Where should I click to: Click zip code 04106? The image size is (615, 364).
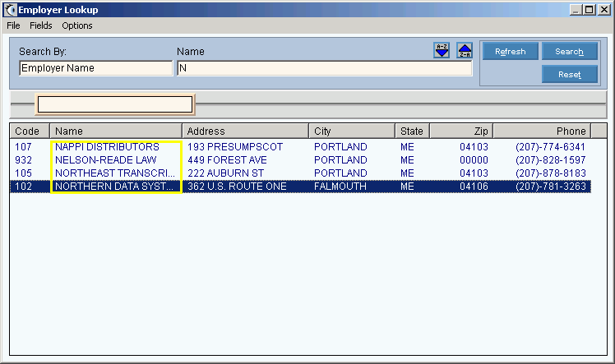point(474,187)
